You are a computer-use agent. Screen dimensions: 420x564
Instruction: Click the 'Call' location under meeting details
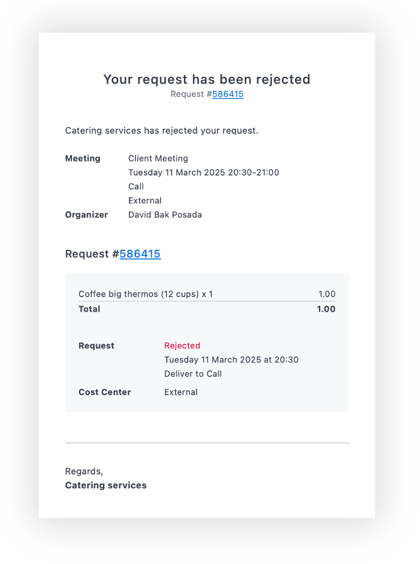136,187
